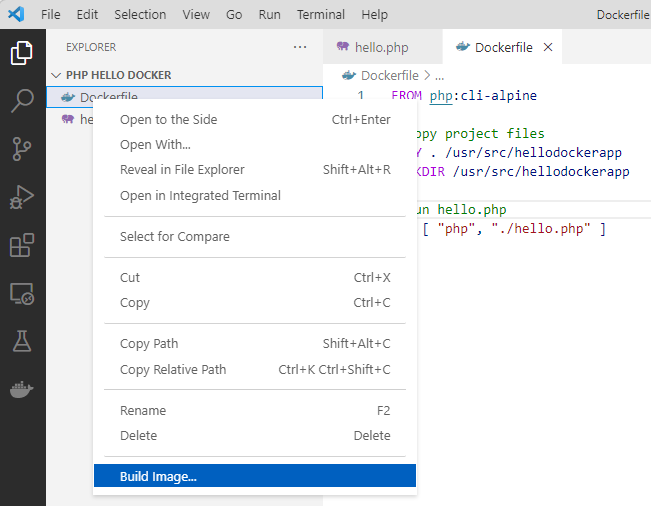Choose Copy Relative Path
Screen dimensions: 651x506
[255, 369]
